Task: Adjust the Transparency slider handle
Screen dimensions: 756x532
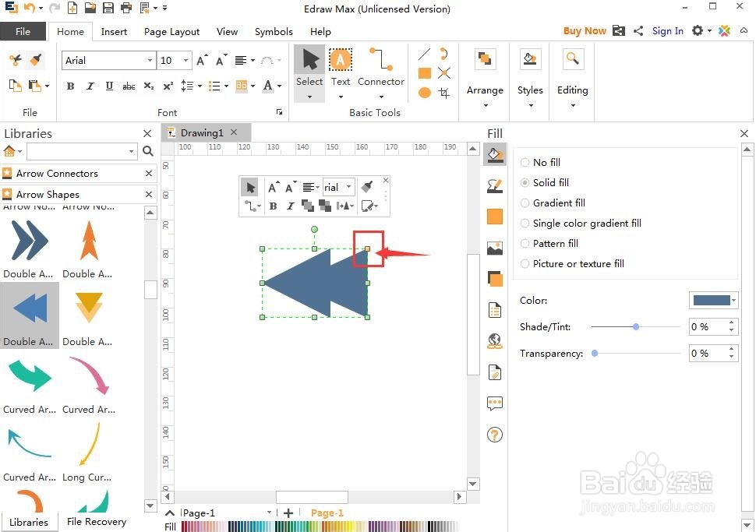Action: point(595,353)
